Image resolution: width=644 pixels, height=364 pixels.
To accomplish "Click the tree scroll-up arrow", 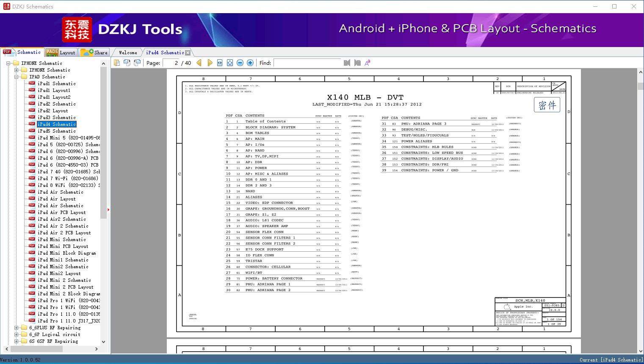I will [x=103, y=63].
